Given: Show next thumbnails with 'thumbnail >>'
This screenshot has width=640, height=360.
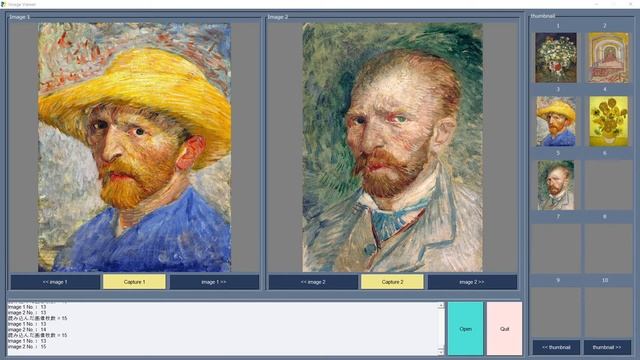Looking at the screenshot, I should [607, 347].
